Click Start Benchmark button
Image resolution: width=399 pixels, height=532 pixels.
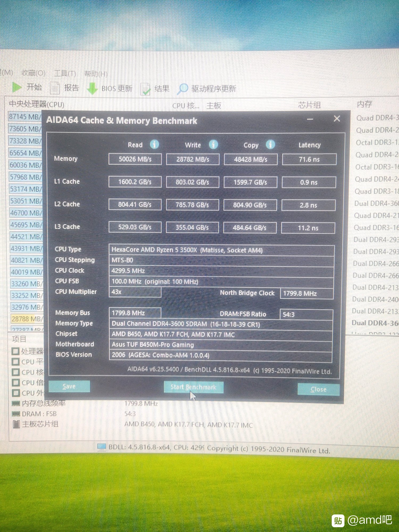pyautogui.click(x=193, y=387)
